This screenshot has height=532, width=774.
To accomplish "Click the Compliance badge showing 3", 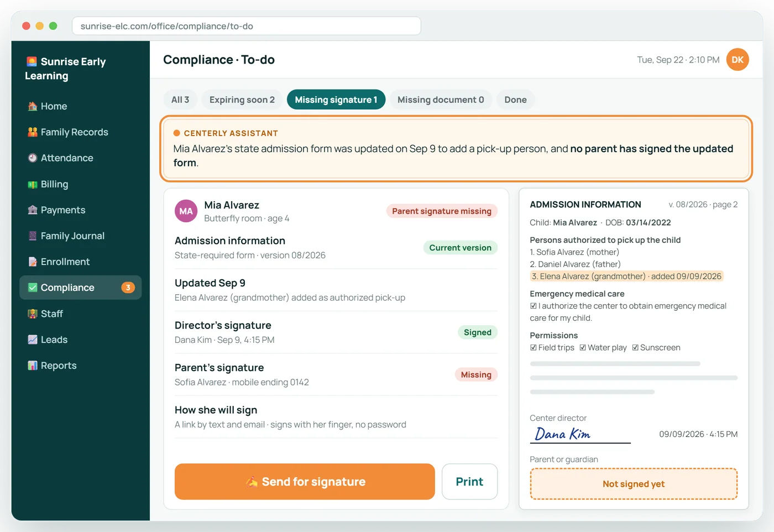I will (x=128, y=288).
